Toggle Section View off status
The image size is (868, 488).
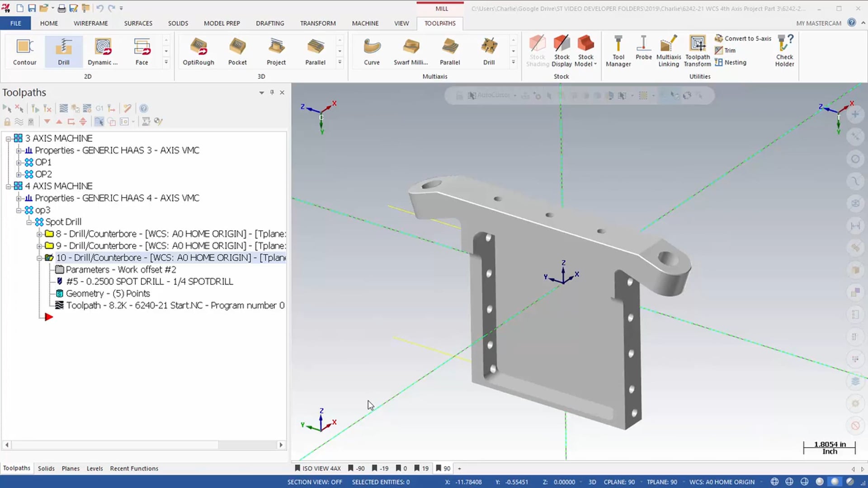pyautogui.click(x=314, y=482)
